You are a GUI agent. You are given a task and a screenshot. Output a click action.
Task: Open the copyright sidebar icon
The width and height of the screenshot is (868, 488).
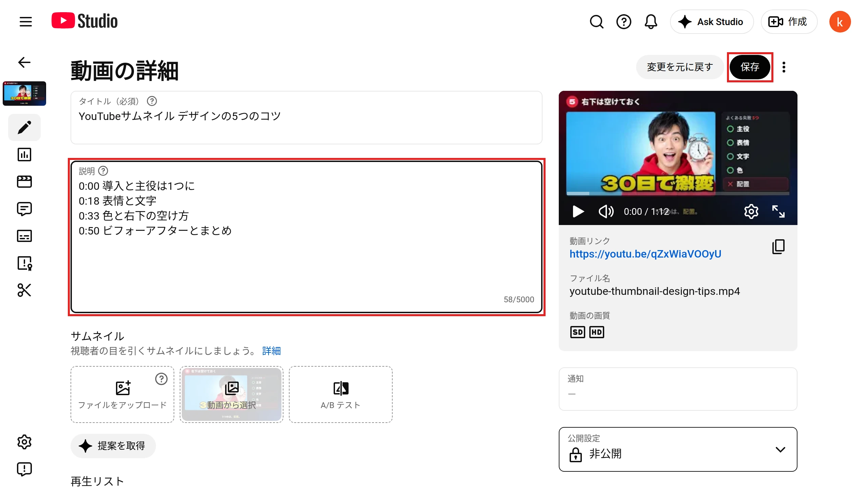click(24, 263)
